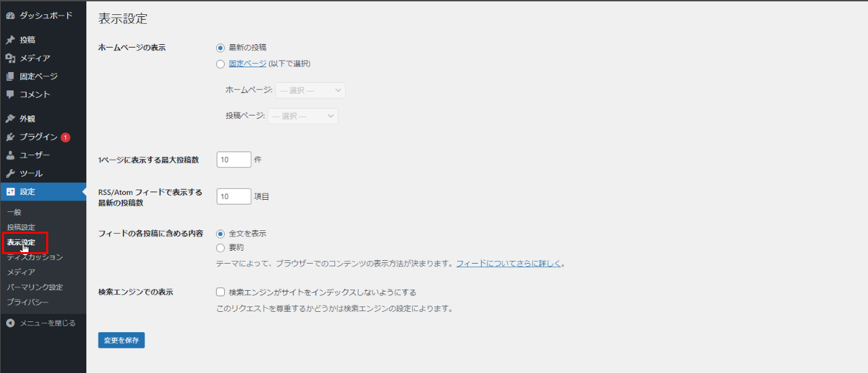Click the max posts per page field
868x373 pixels.
point(234,160)
